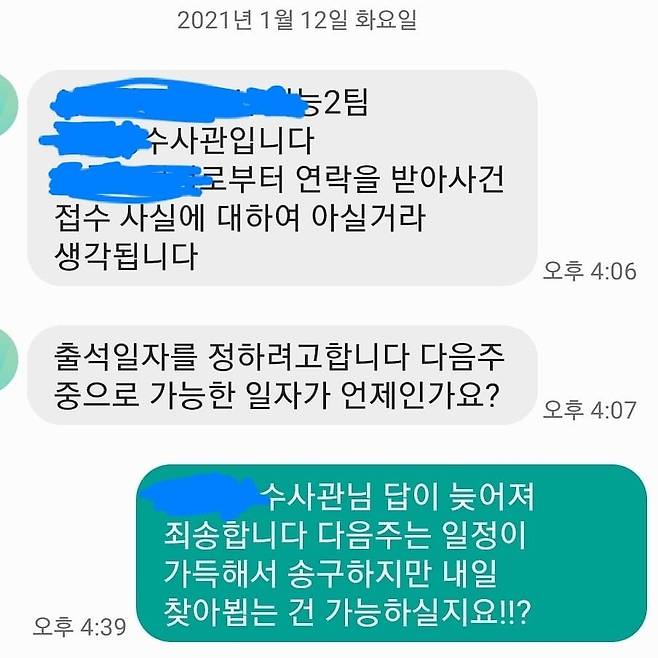Click 죄송합니다 in the green reply
The image size is (658, 658).
coord(235,536)
